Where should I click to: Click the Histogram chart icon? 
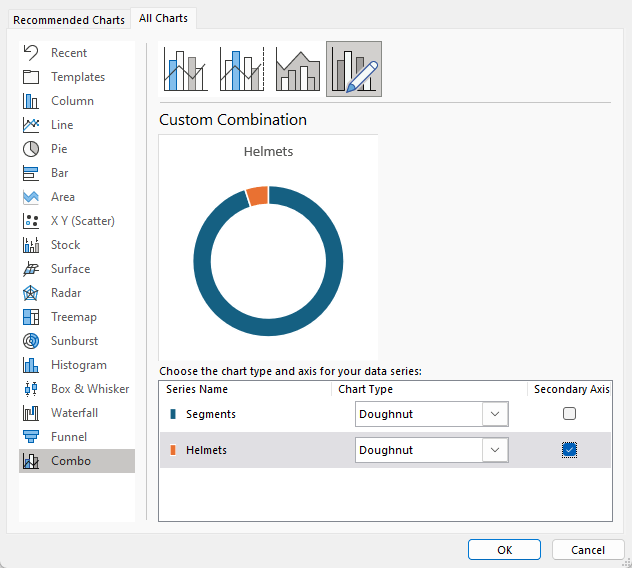point(31,365)
